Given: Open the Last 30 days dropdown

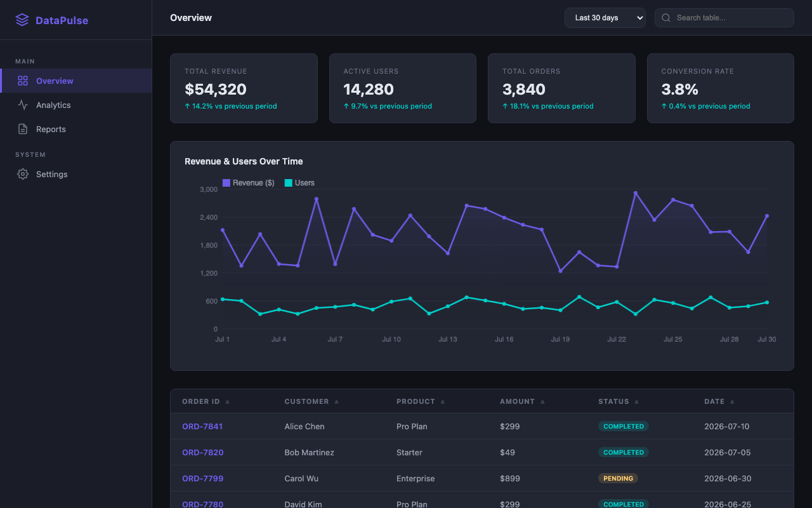Looking at the screenshot, I should 605,18.
